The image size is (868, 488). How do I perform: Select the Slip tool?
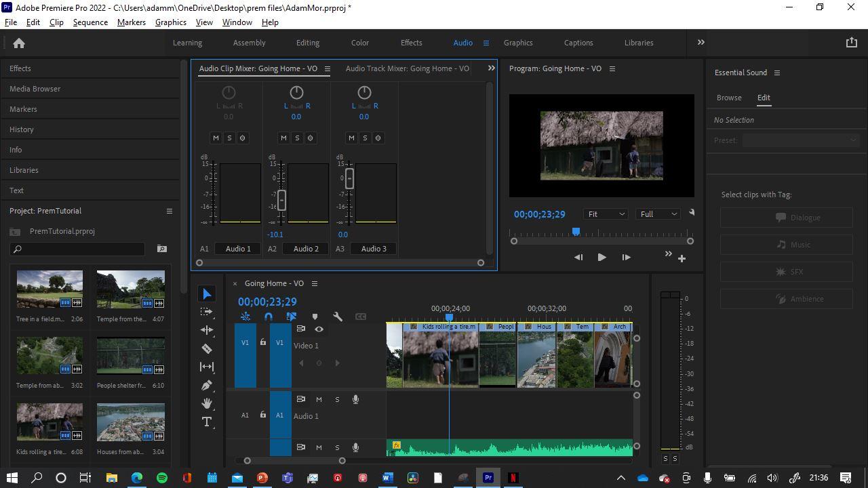pyautogui.click(x=207, y=367)
